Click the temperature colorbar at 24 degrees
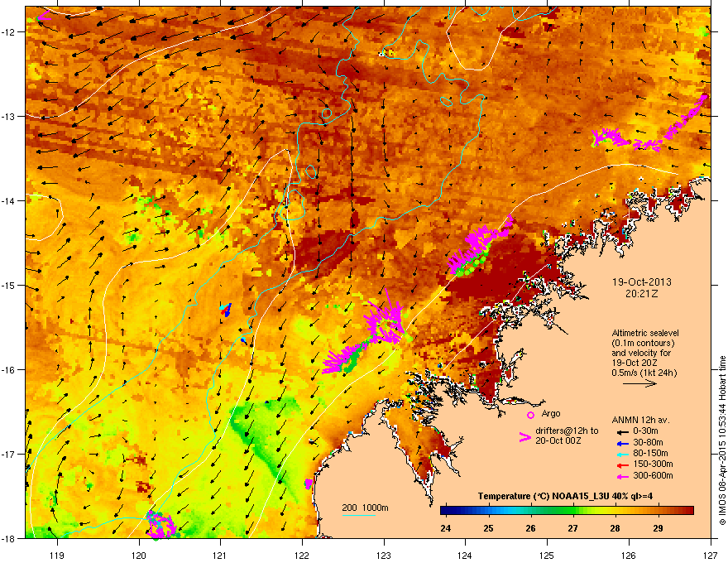 coord(446,511)
